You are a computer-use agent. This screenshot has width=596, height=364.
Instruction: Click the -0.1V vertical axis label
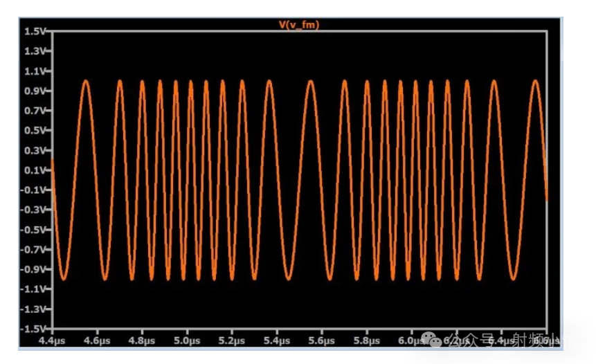tap(32, 190)
